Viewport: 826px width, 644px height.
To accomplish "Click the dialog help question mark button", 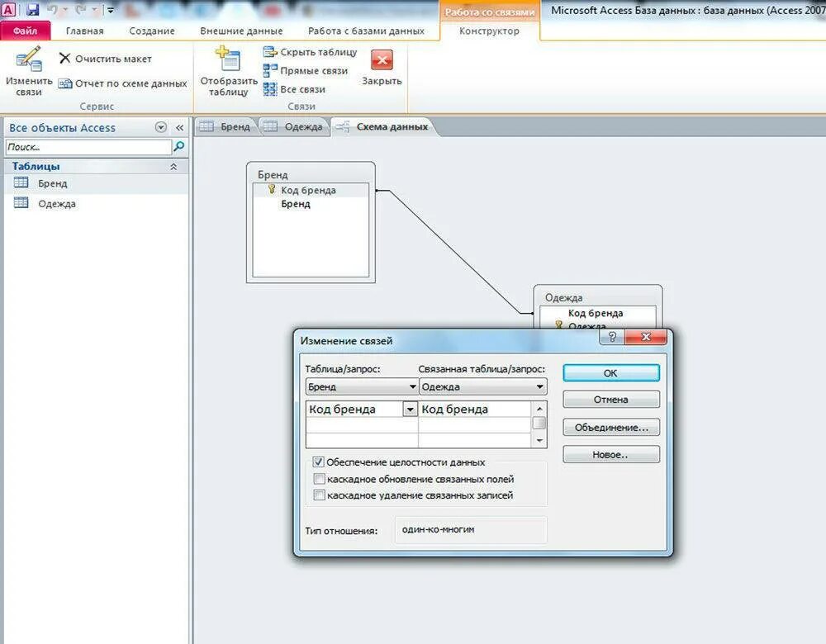I will (x=612, y=337).
